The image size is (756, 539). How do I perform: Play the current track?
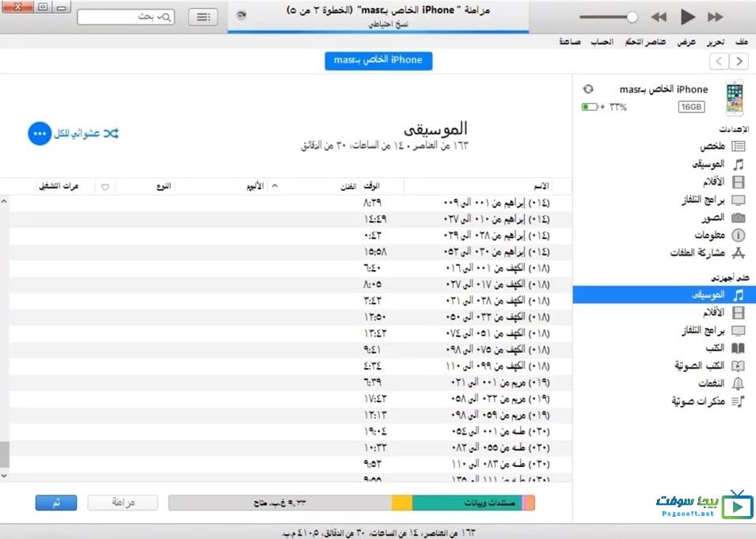click(688, 17)
